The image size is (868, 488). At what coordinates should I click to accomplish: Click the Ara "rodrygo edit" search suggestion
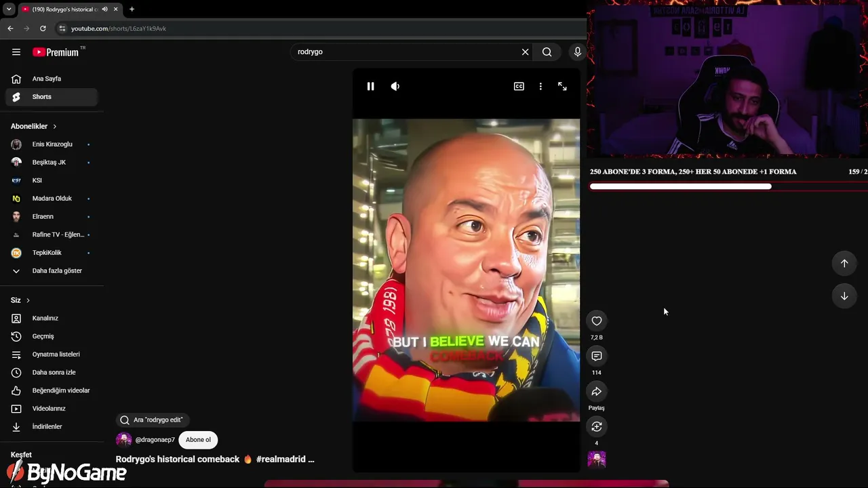click(x=153, y=420)
